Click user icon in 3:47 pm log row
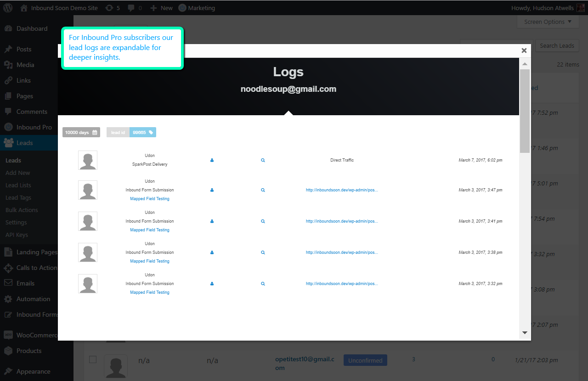 (x=212, y=190)
